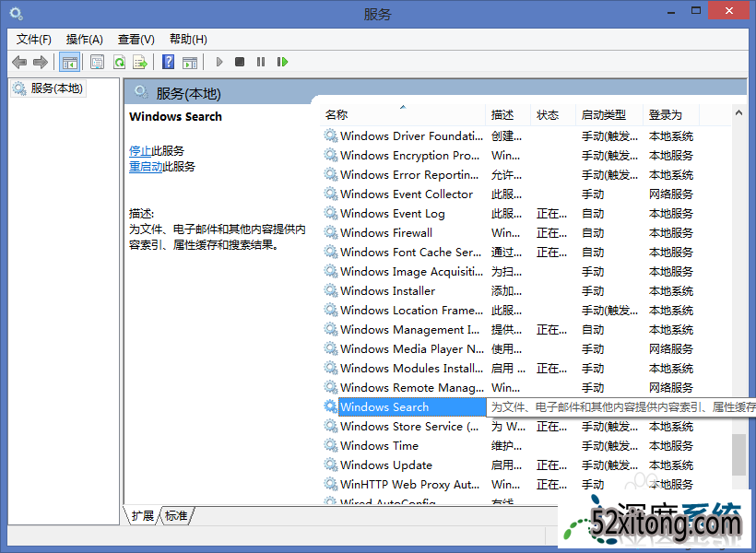Click the 重启动 service link
Viewport: 756px width, 553px height.
(146, 167)
